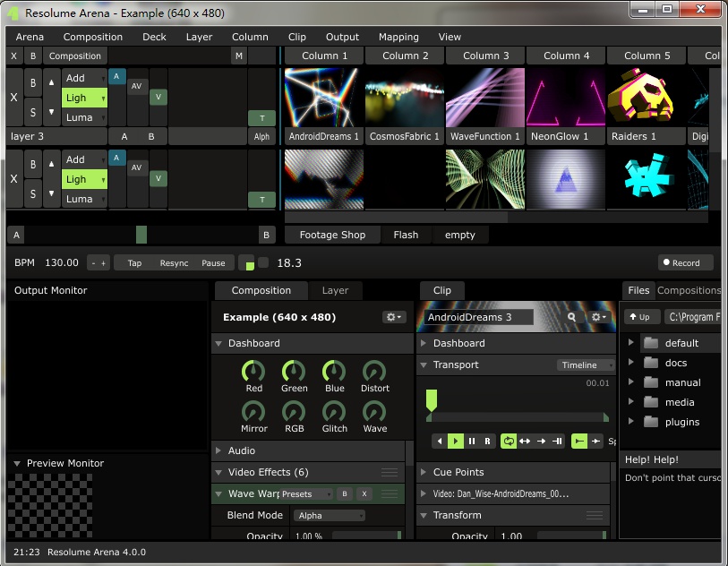The height and width of the screenshot is (566, 728).
Task: Expand the media folder in file tree
Action: [x=630, y=402]
